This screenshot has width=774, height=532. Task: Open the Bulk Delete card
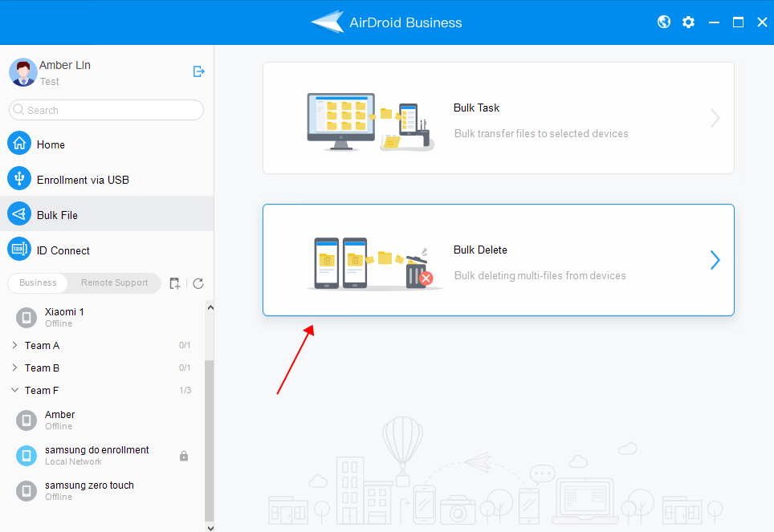click(498, 260)
